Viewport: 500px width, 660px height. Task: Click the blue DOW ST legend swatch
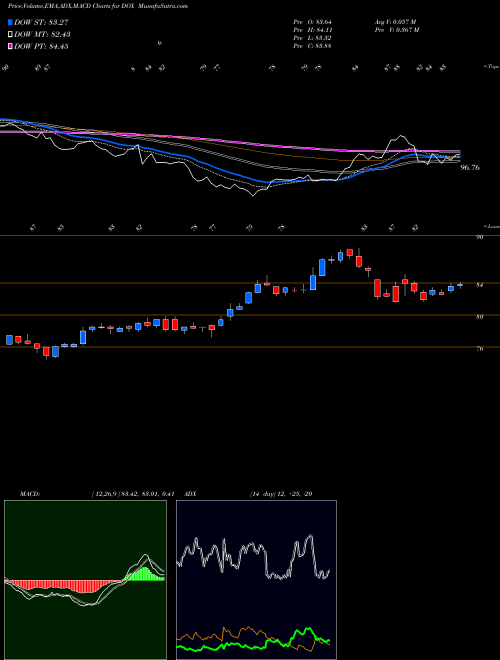11,22
